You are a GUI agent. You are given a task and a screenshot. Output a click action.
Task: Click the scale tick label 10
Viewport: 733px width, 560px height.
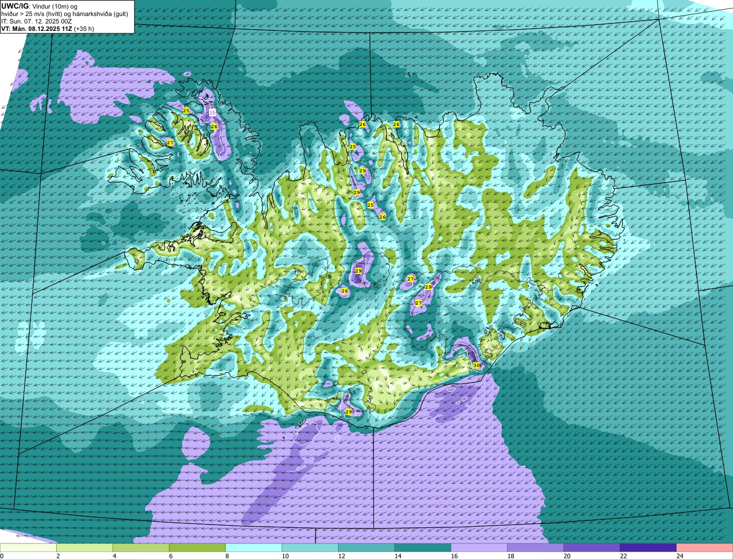coord(285,556)
